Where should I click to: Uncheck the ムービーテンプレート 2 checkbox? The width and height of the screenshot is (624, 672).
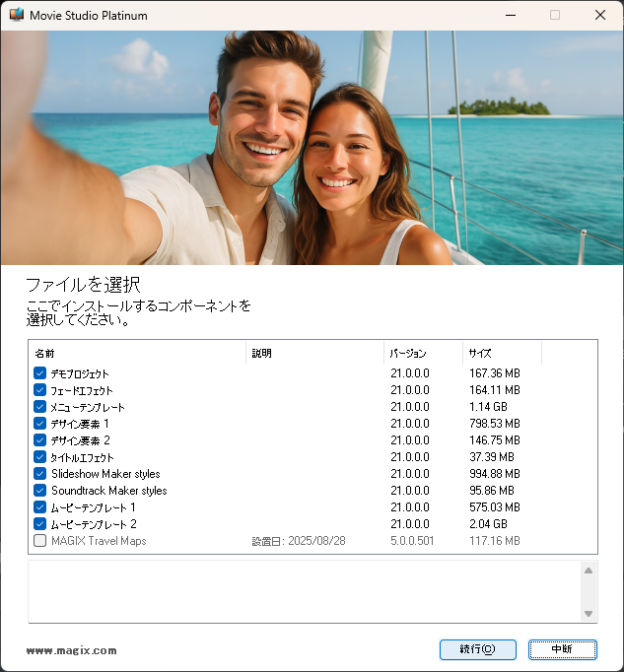(39, 524)
